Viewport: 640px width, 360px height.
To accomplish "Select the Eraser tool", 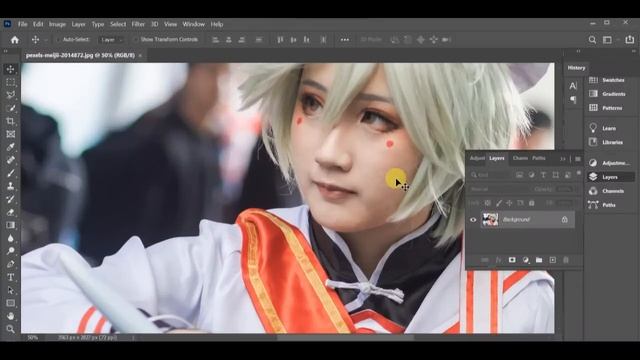I will point(11,212).
